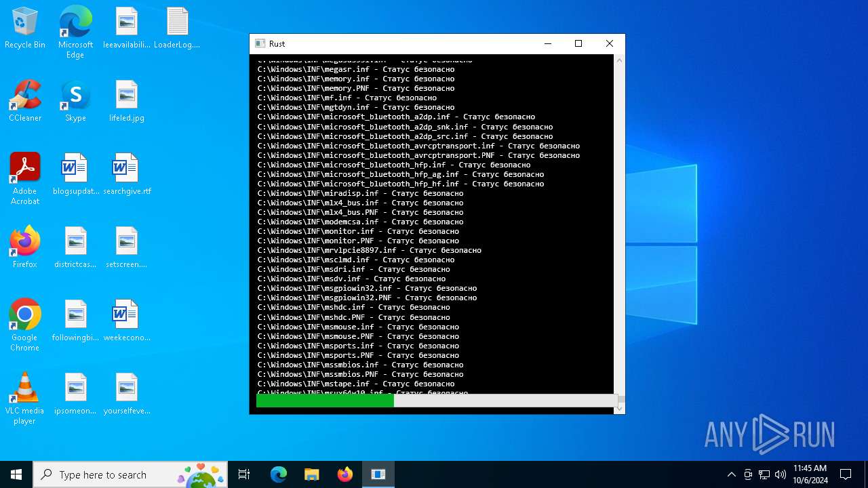Click the microsoft_bluetooth_hfp_ag.inf line
868x488 pixels.
click(x=401, y=174)
